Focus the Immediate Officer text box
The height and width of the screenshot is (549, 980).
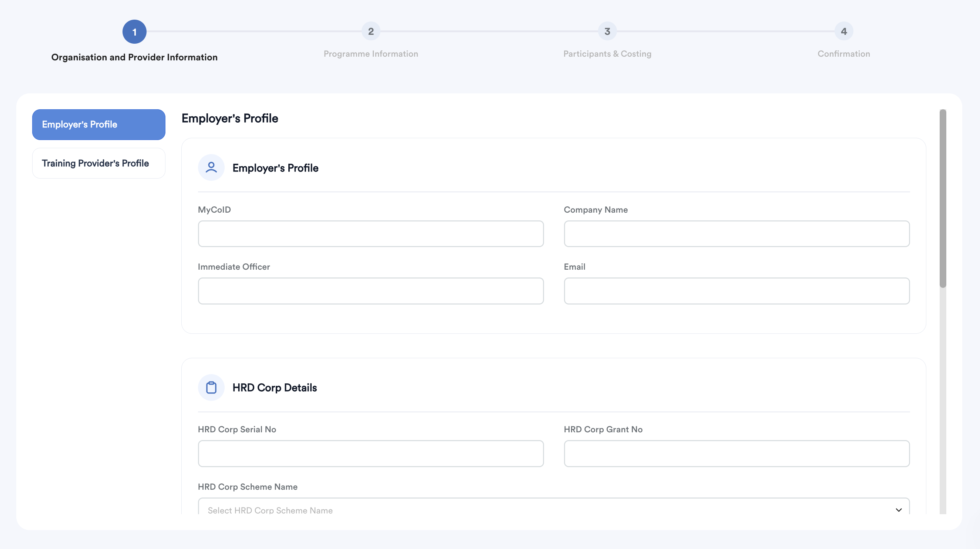370,291
